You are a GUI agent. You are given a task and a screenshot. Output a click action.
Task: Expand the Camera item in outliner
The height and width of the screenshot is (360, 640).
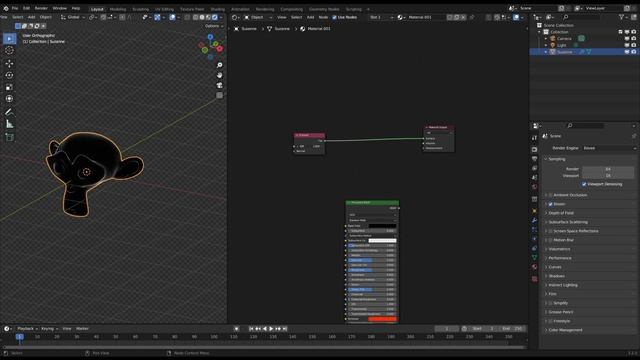click(546, 38)
